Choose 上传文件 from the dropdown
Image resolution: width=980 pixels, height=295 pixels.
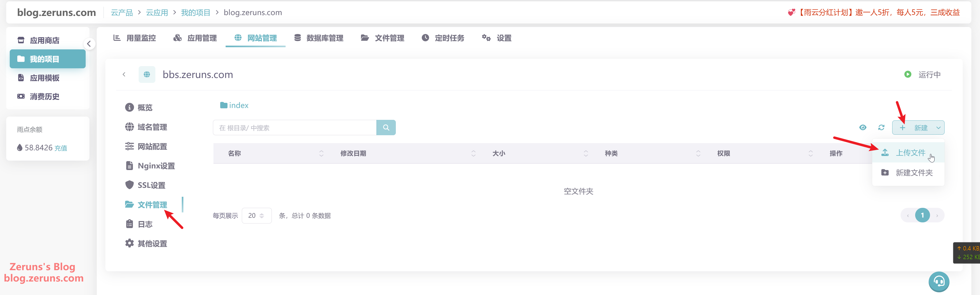tap(908, 152)
